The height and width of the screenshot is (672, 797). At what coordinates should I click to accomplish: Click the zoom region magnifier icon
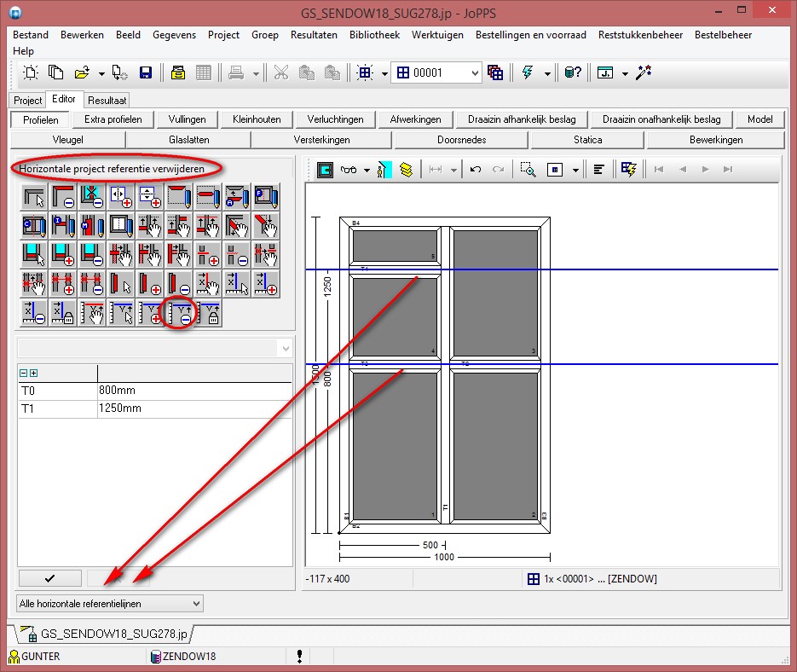coord(528,170)
